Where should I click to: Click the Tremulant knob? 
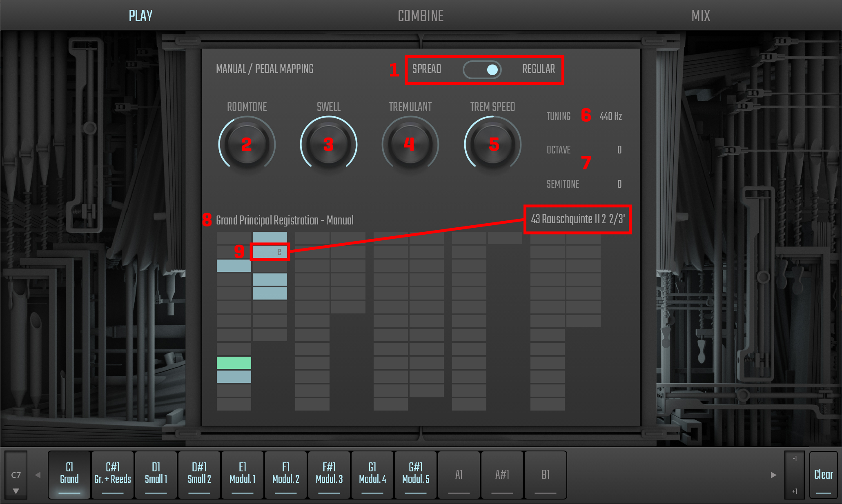(x=410, y=144)
